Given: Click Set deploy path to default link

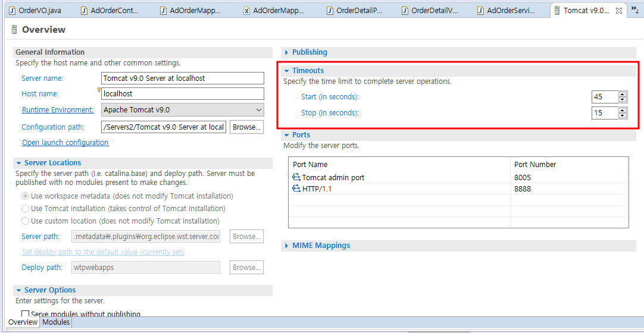Looking at the screenshot, I should pyautogui.click(x=103, y=252).
